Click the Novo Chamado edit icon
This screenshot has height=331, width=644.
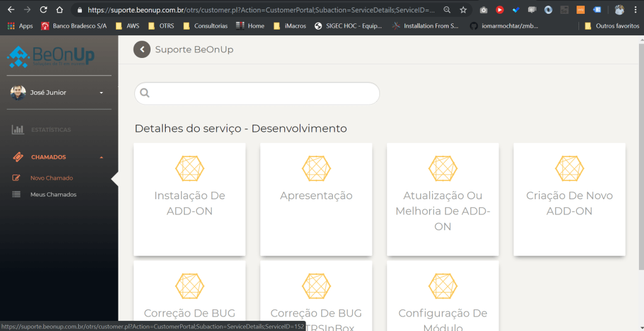click(17, 178)
